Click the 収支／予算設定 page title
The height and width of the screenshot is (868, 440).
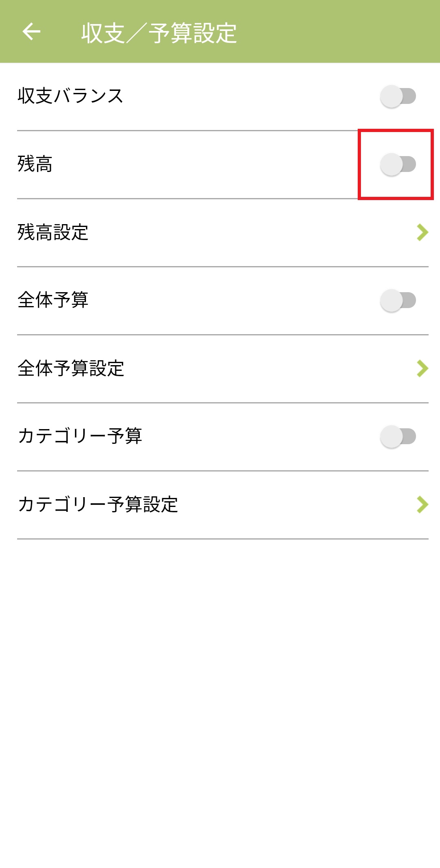[x=159, y=33]
